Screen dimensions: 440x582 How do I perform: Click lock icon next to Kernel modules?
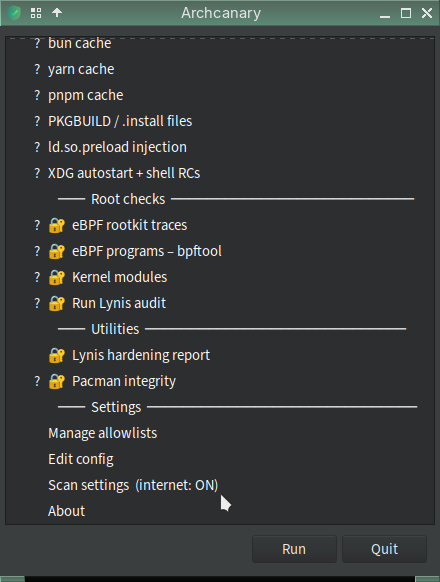tap(57, 277)
